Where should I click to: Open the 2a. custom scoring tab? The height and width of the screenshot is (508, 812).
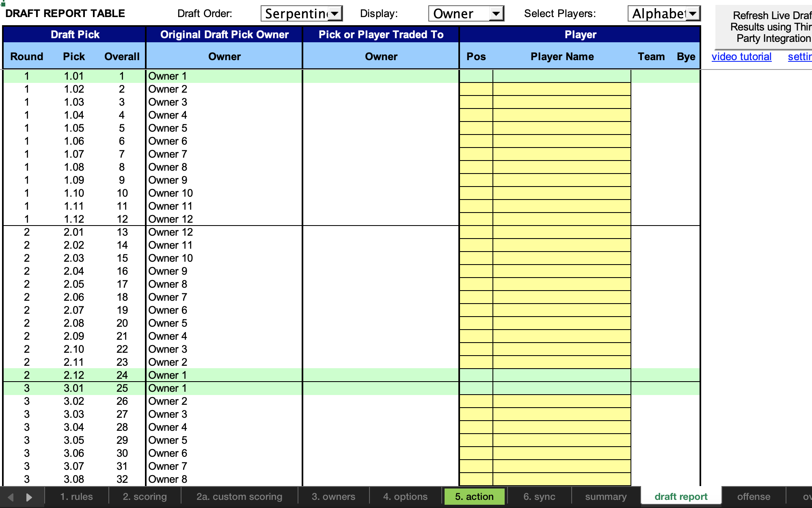[239, 496]
